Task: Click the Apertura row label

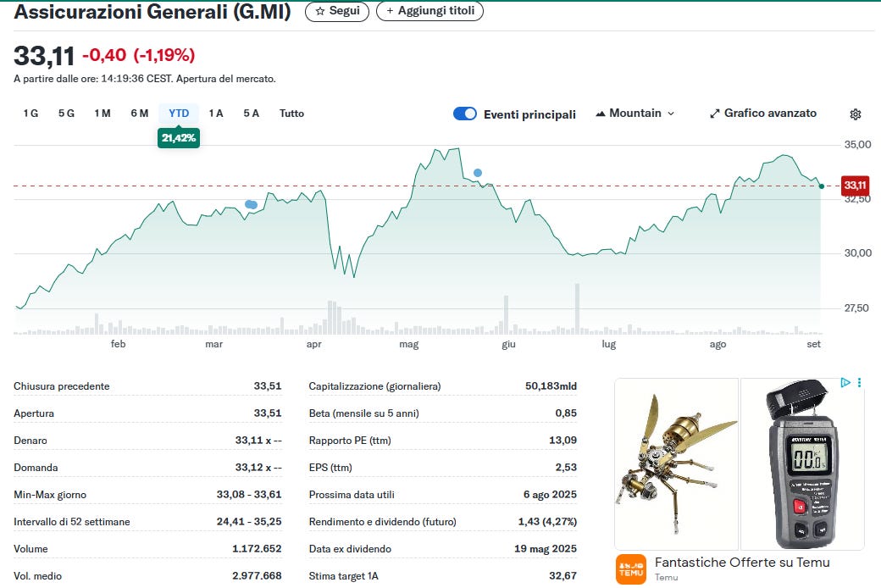Action: point(34,413)
